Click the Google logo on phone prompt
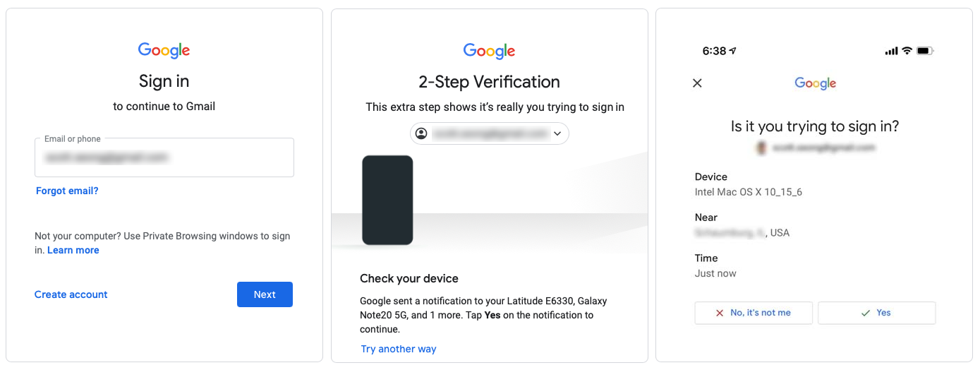 [815, 83]
